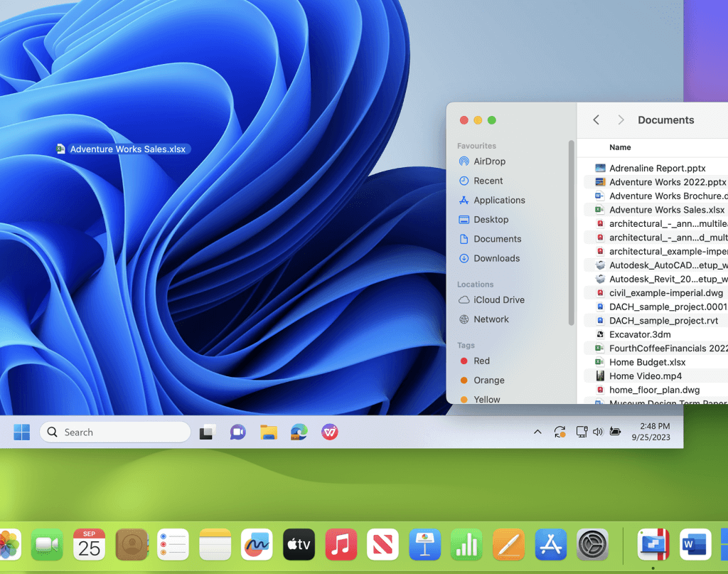This screenshot has height=574, width=728.
Task: Select the Red tag in the Finder sidebar
Action: pyautogui.click(x=481, y=361)
